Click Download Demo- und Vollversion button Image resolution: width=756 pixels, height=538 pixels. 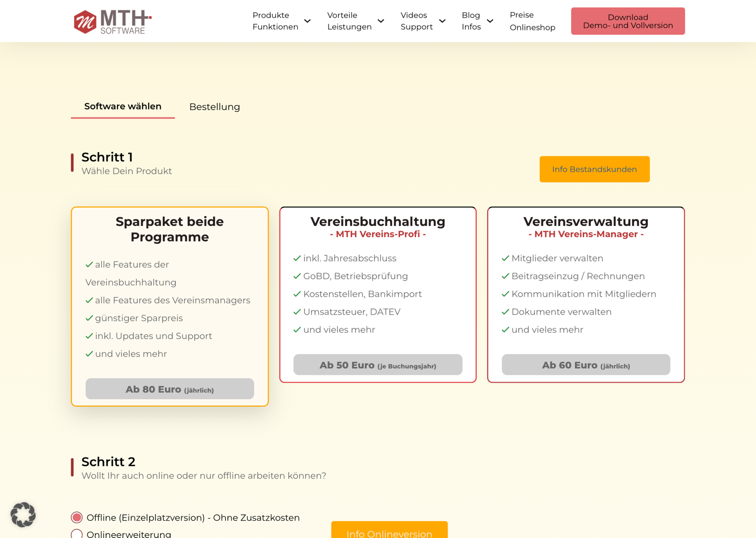(628, 21)
